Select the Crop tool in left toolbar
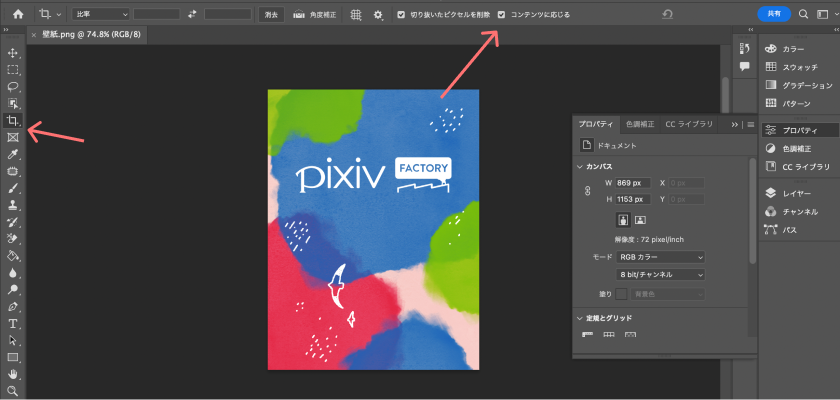 (12, 120)
